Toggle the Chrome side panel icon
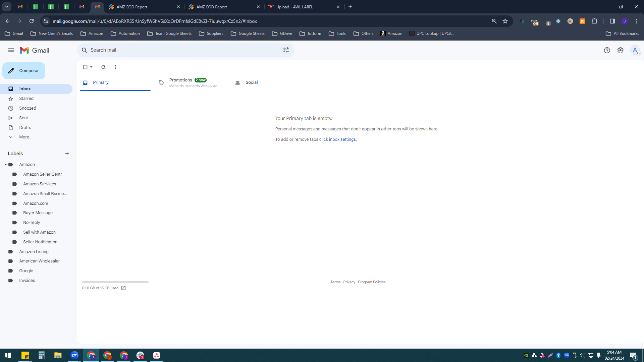This screenshot has height=362, width=644. pyautogui.click(x=612, y=21)
